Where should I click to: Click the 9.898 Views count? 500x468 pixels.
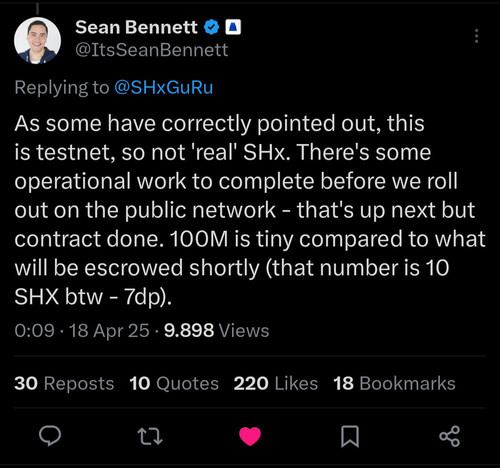point(217,331)
